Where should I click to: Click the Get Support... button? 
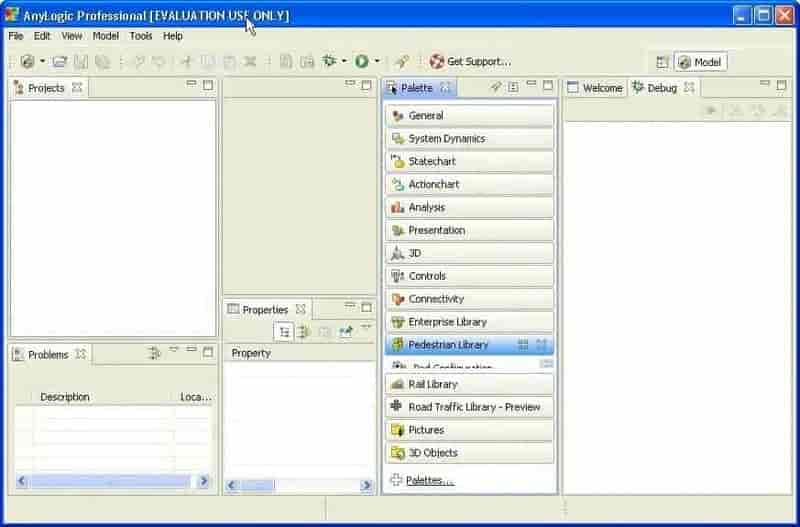[x=470, y=62]
